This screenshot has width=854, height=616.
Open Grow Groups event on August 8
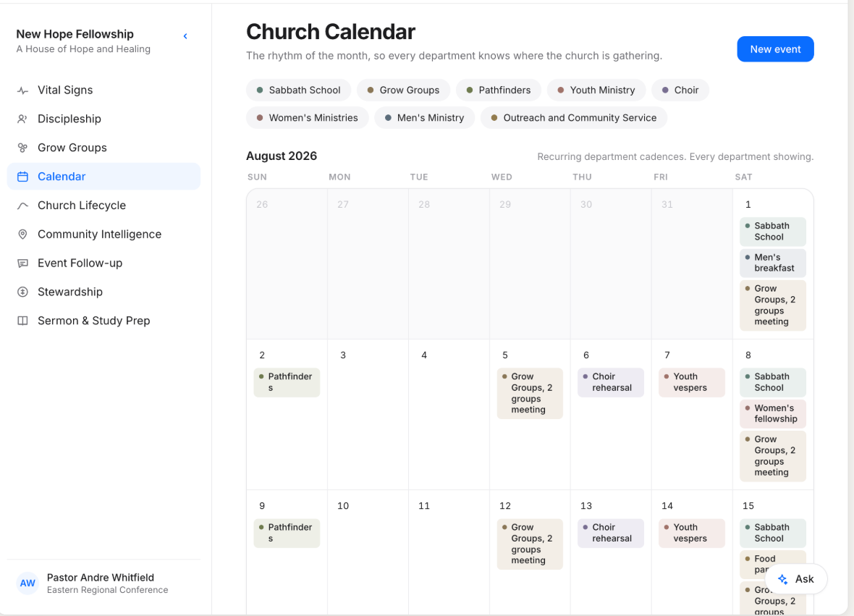772,456
